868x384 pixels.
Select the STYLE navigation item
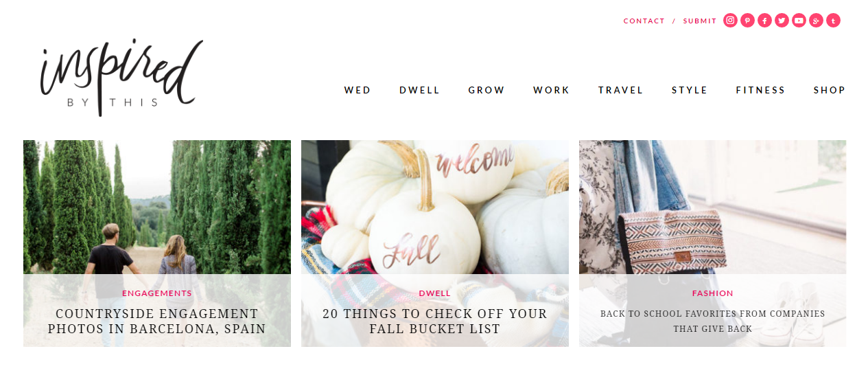(690, 90)
